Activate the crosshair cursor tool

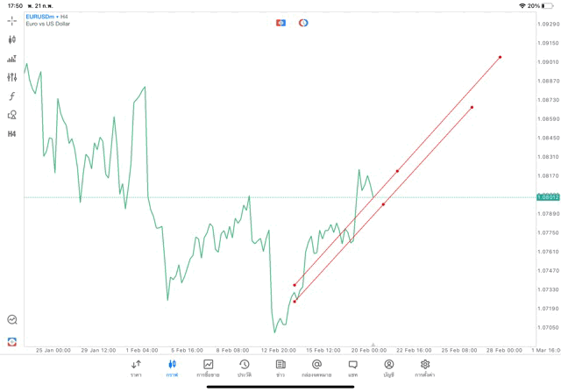click(x=12, y=21)
